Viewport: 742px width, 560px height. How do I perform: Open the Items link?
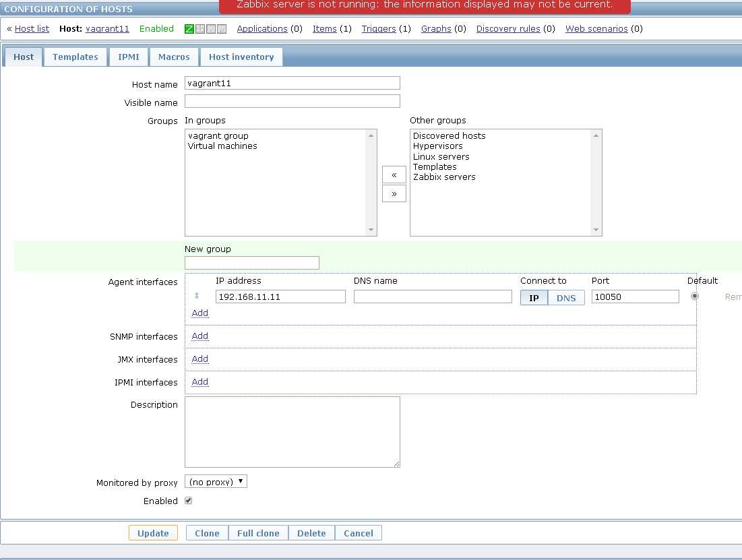click(x=325, y=29)
